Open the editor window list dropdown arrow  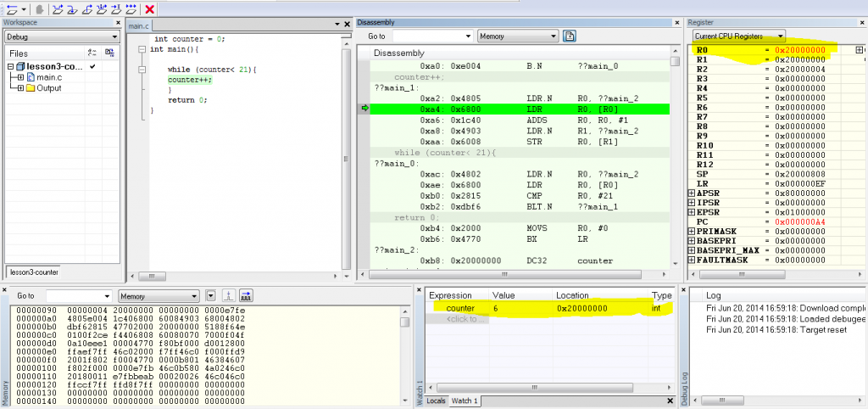[337, 25]
